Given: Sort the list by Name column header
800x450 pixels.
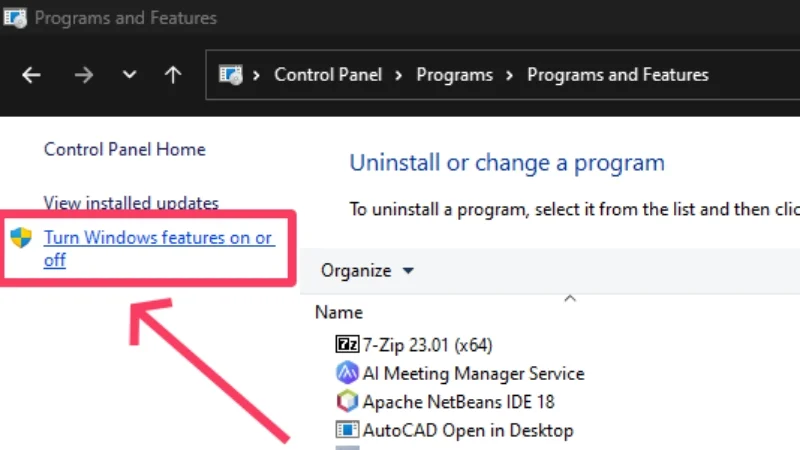Looking at the screenshot, I should coord(339,312).
